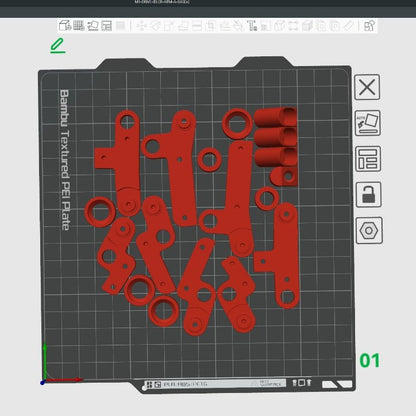This screenshot has width=416, height=416.
Task: Select the topmost red cylinder object
Action: (275, 117)
